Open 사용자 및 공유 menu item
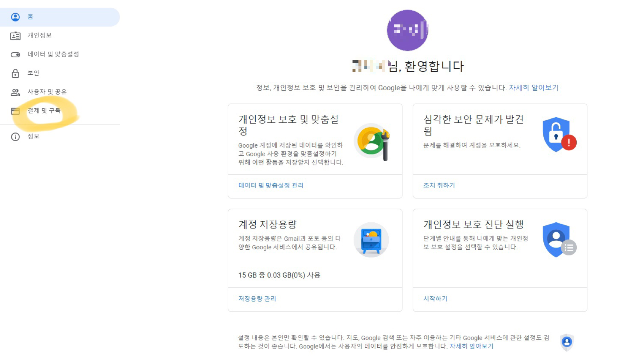 (x=60, y=92)
